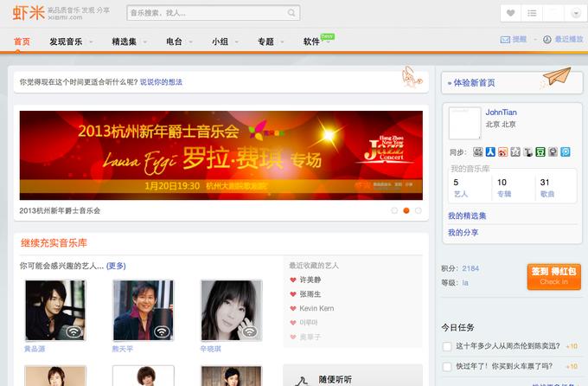Open 我的分享
Viewport: 588px width, 386px height.
(x=463, y=233)
